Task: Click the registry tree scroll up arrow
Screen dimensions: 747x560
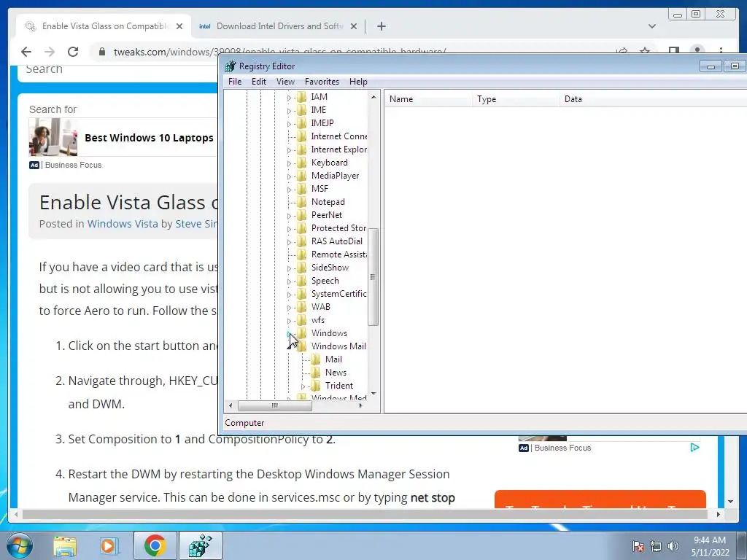Action: [373, 97]
